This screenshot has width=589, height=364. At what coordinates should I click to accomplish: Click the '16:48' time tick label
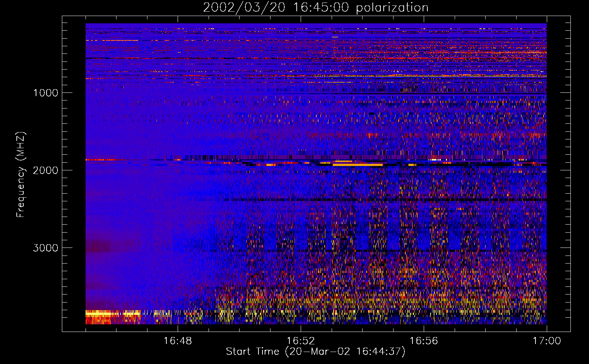pyautogui.click(x=178, y=341)
